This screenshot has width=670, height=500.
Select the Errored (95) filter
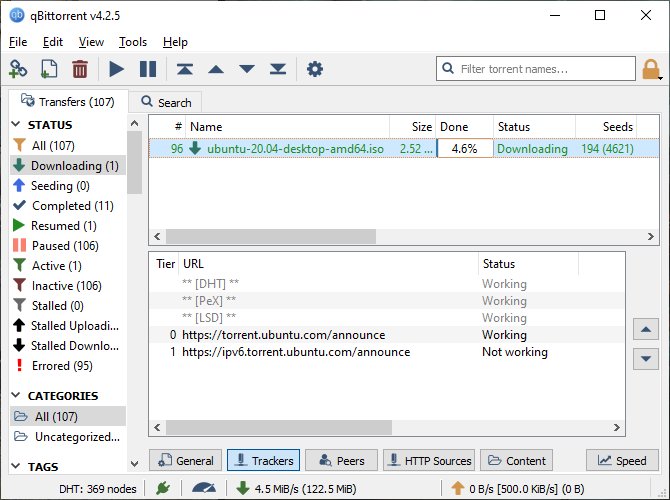pos(68,366)
